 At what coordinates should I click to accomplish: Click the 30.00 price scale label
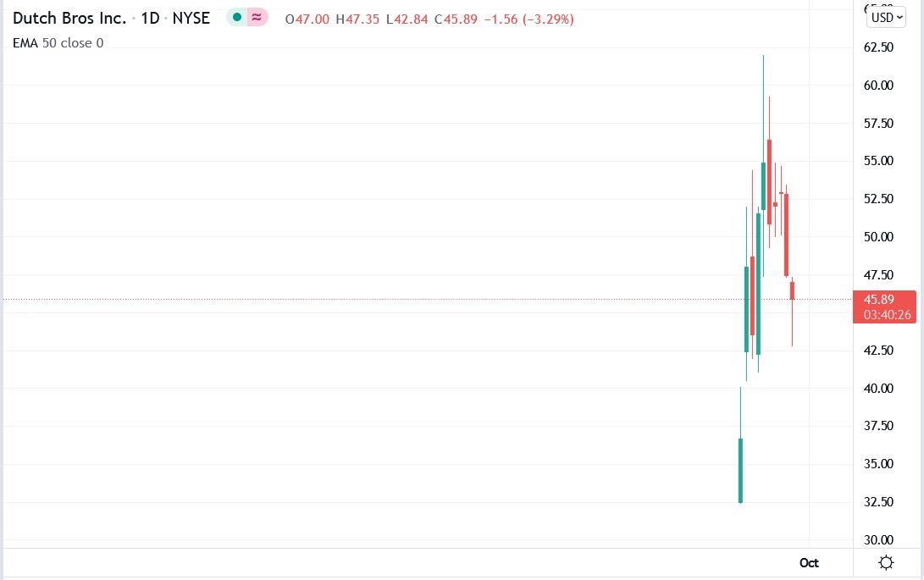pyautogui.click(x=878, y=539)
